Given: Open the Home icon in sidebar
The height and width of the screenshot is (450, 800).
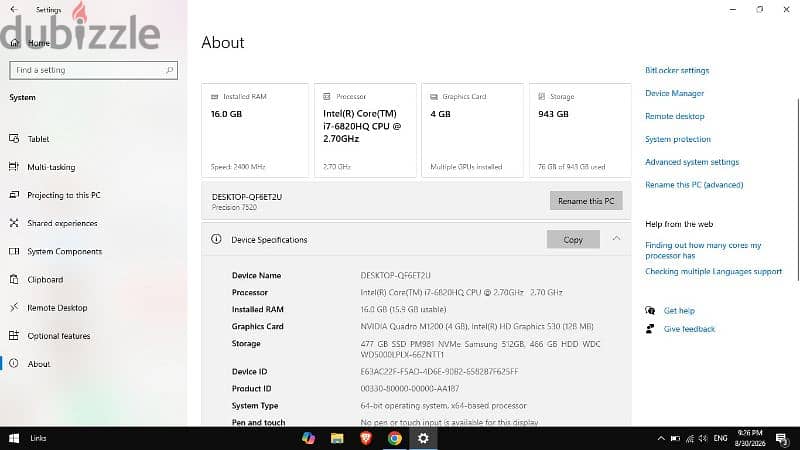Looking at the screenshot, I should tap(14, 43).
